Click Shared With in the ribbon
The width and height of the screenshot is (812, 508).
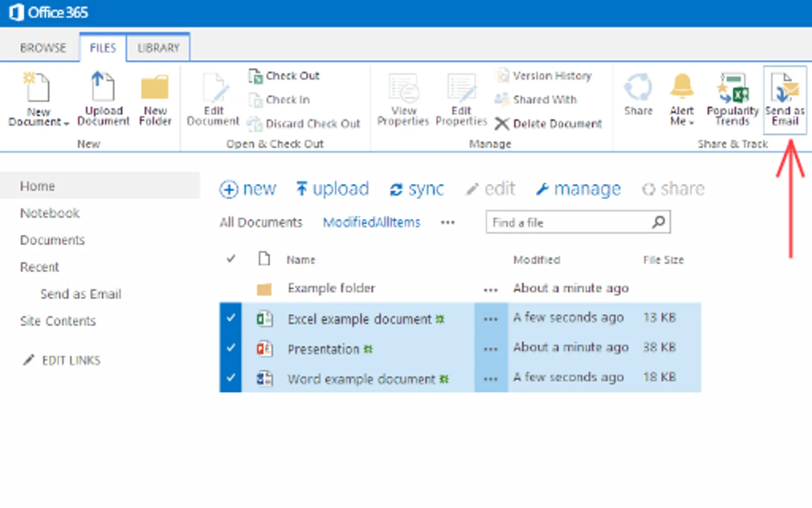[x=536, y=100]
